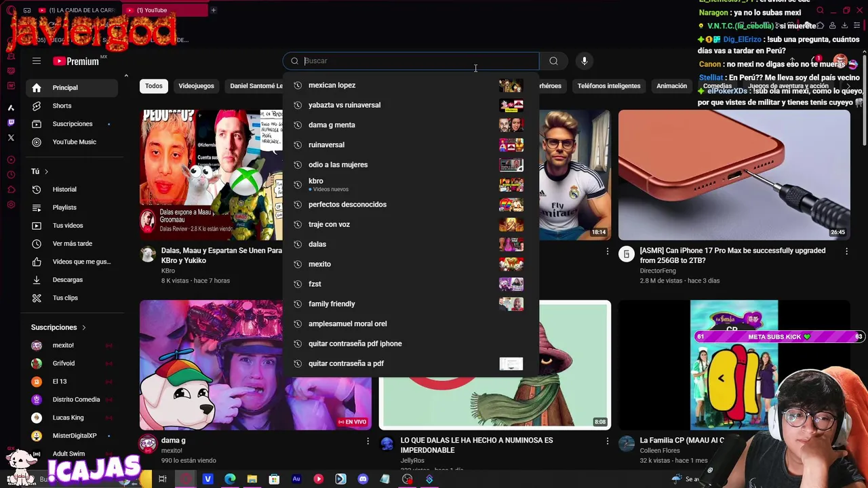868x488 pixels.
Task: Open File Explorer from the taskbar
Action: (x=252, y=479)
